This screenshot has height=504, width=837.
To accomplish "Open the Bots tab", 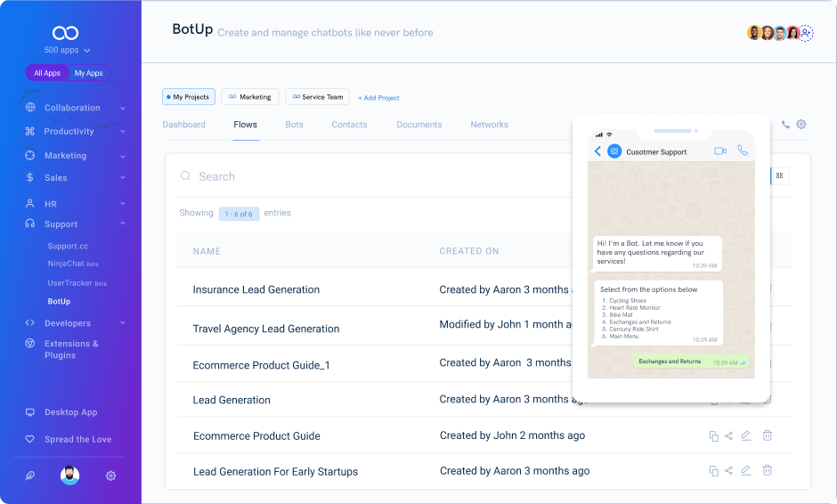I will coord(294,125).
